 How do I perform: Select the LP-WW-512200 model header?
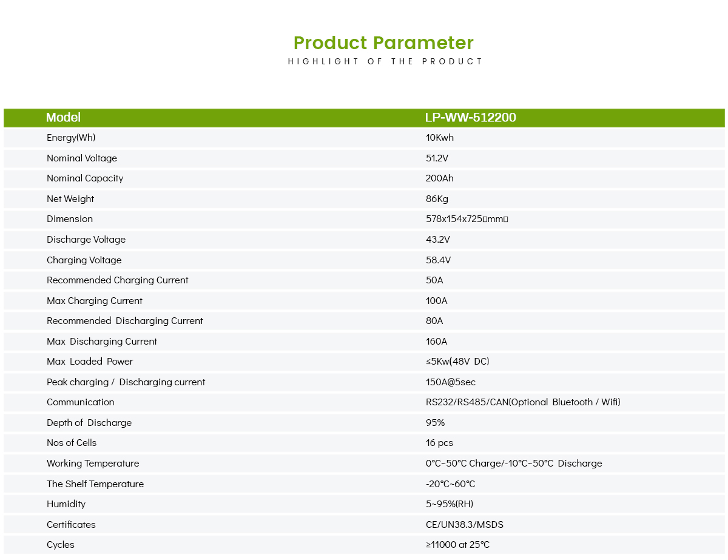pos(471,118)
